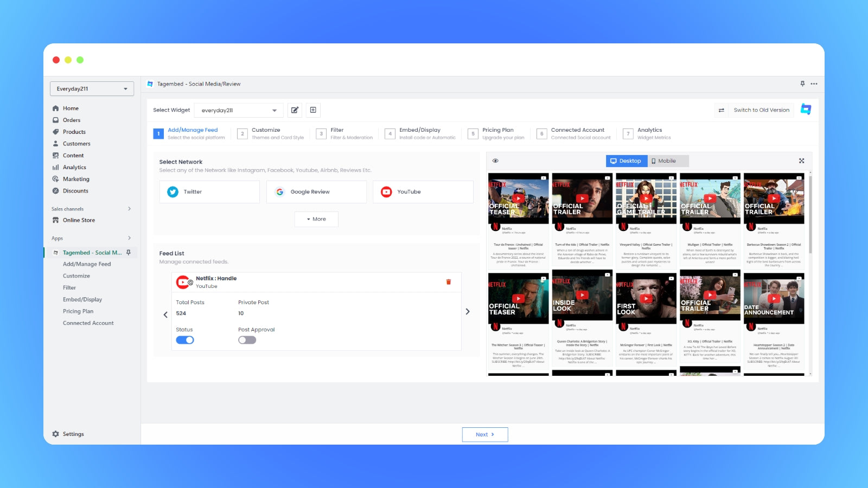Click the edit widget pencil icon
Screen dimensions: 868x488
pos(295,110)
